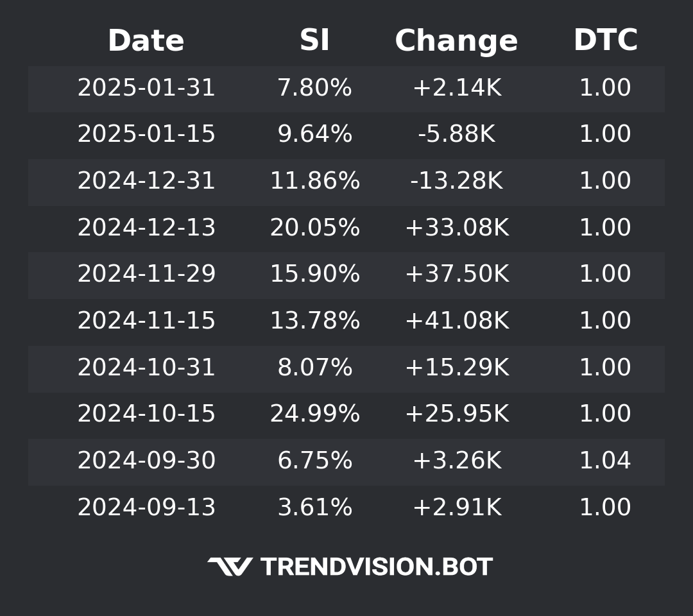Click the 2024-11-29 date cell
This screenshot has width=693, height=616.
coord(146,274)
